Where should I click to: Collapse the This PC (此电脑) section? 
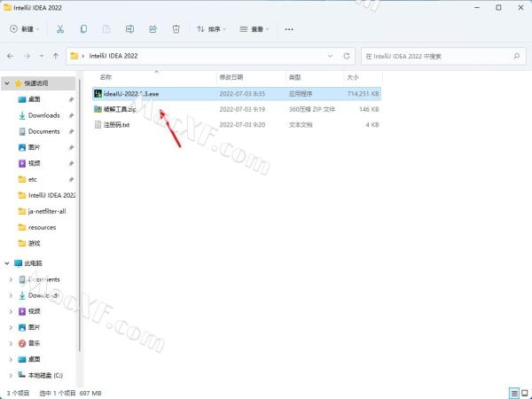coord(7,263)
